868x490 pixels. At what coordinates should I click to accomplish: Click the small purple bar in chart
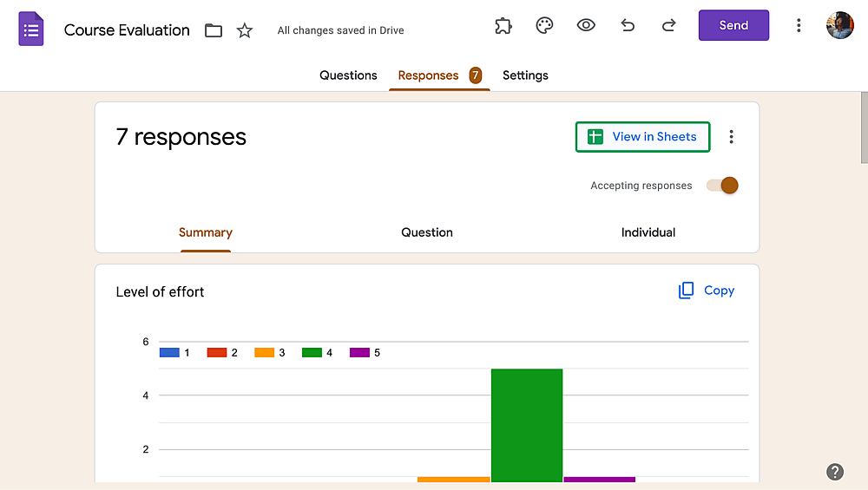coord(600,480)
